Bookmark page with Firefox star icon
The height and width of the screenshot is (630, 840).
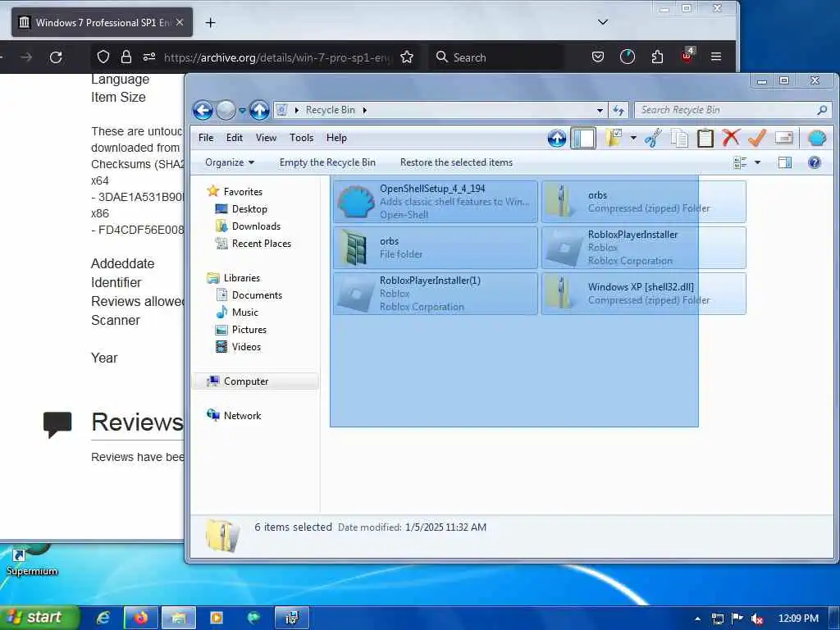coord(407,57)
